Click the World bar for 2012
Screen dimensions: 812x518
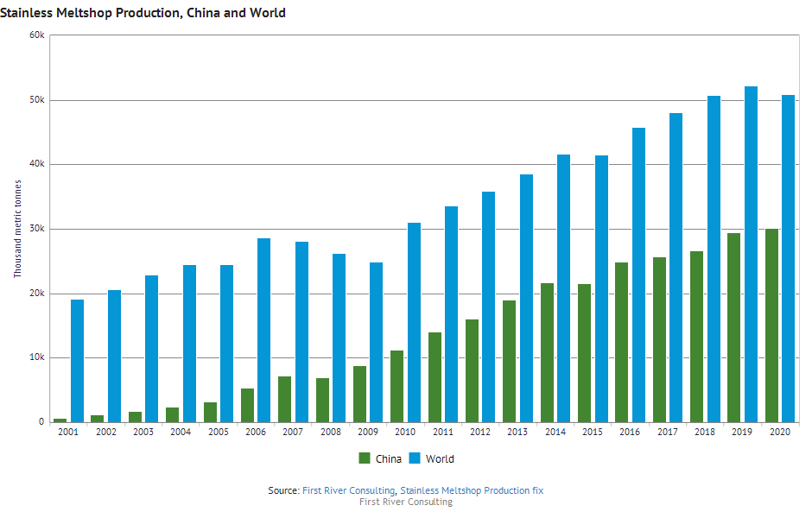(489, 306)
